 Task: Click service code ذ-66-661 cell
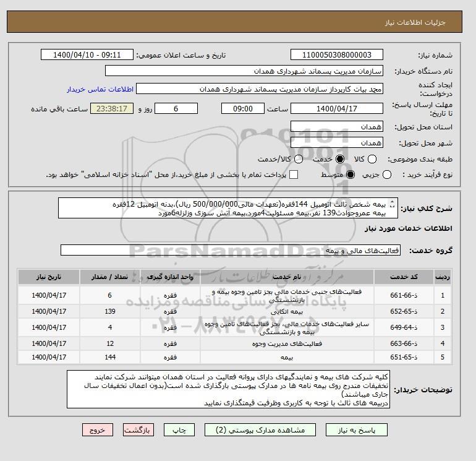pos(404,295)
